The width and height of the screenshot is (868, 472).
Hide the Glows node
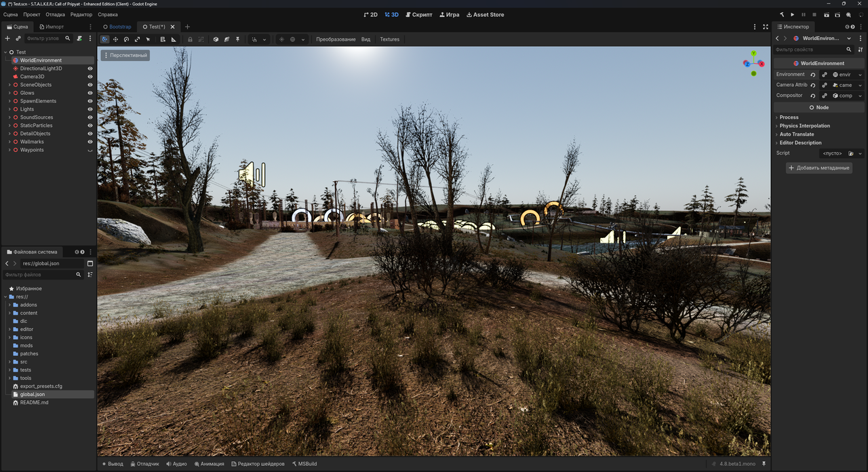90,93
